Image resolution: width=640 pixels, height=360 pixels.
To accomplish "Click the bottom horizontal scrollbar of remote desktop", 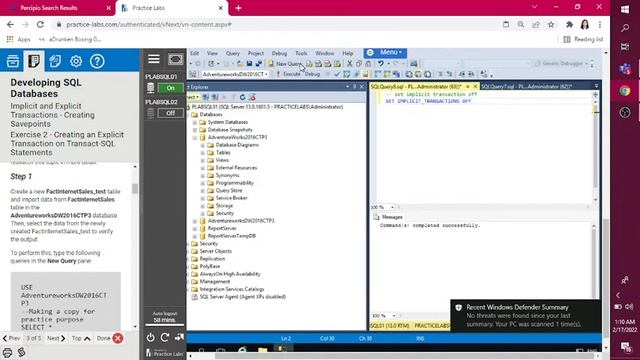I will tap(394, 356).
